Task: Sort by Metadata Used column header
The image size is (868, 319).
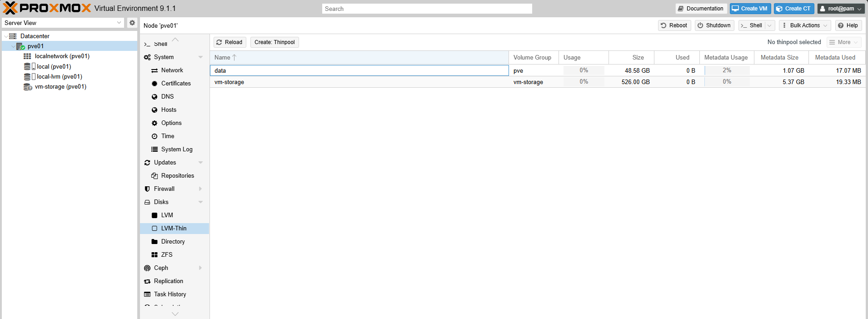Action: (837, 57)
